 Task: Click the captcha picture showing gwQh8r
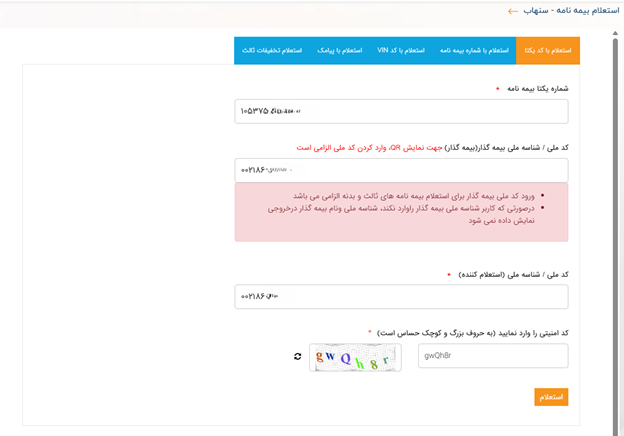355,357
